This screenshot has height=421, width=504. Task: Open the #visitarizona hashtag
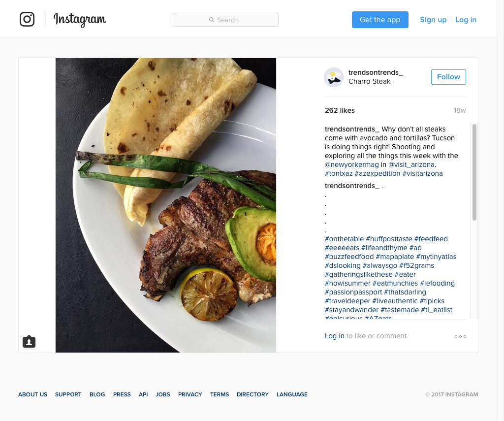422,173
